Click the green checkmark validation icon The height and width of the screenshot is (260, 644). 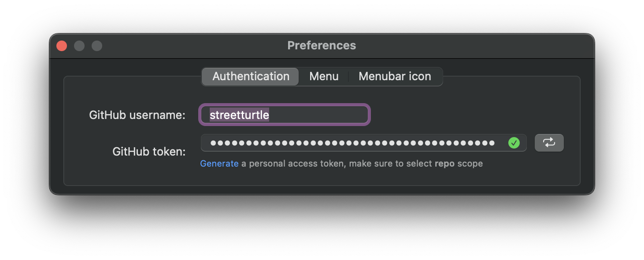514,142
